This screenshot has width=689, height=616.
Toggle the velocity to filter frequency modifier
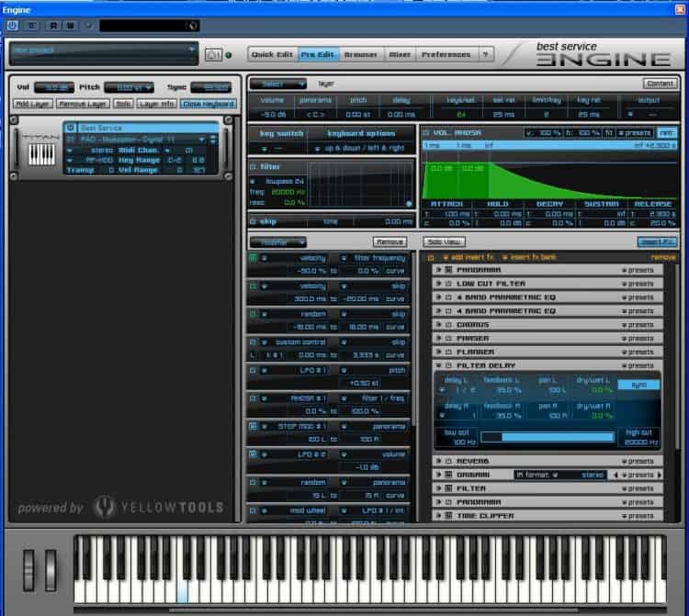254,258
